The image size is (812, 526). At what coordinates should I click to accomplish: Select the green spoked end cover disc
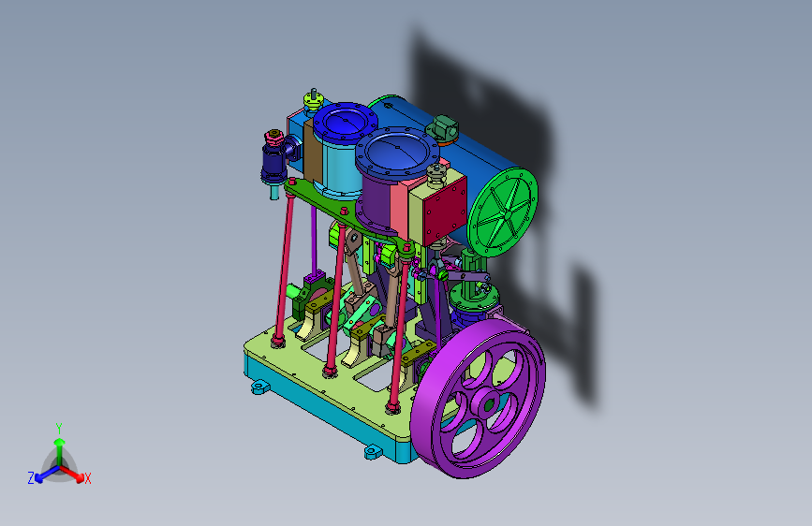click(x=502, y=212)
